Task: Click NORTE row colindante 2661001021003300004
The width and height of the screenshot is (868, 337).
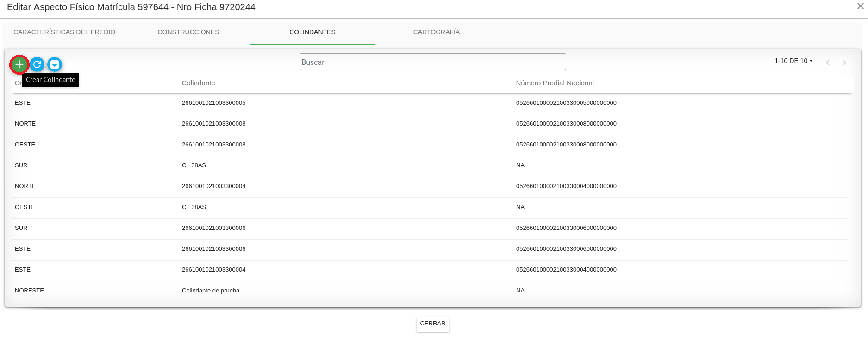Action: coord(213,186)
